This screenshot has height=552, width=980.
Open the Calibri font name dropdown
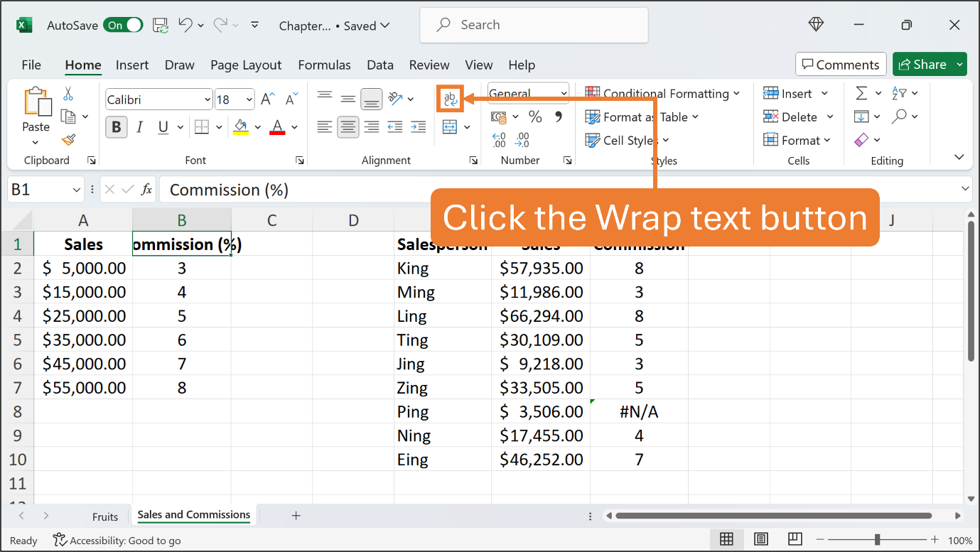tap(208, 99)
